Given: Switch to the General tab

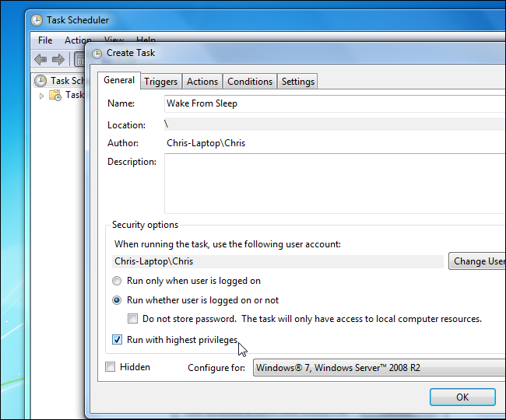Looking at the screenshot, I should pyautogui.click(x=119, y=80).
